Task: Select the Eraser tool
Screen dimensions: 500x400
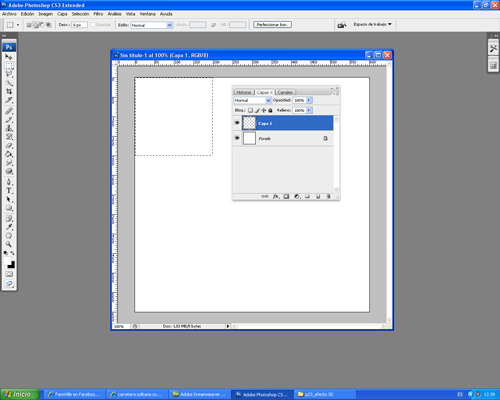Action: 9,146
